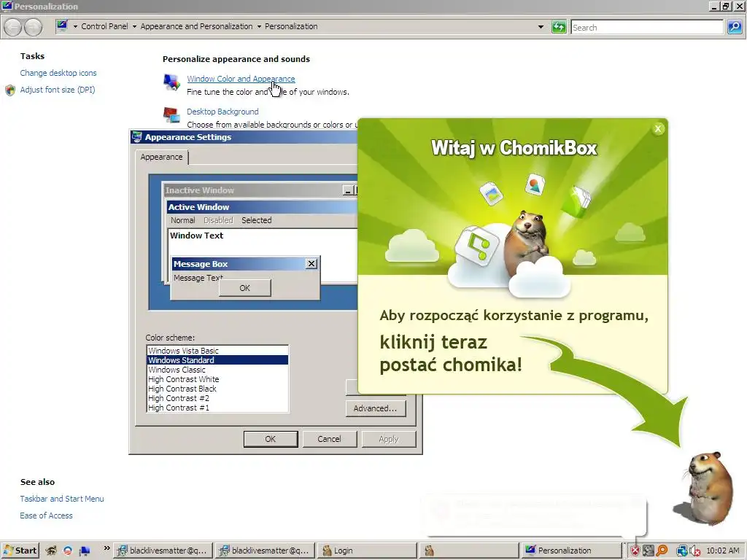747x560 pixels.
Task: Click the red shield security tray icon
Action: click(x=635, y=551)
